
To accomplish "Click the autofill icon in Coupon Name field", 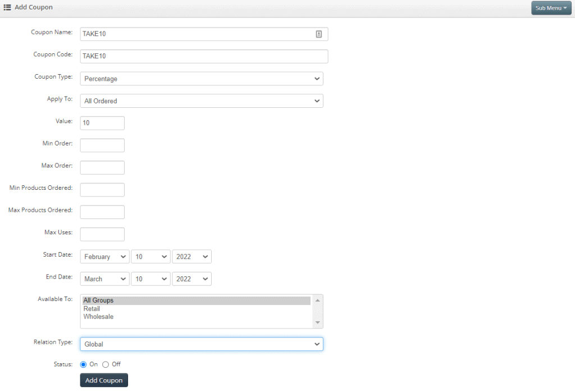I will 319,34.
